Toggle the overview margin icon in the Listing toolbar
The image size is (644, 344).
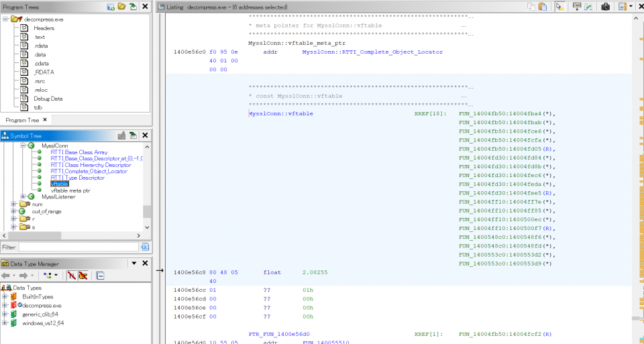pyautogui.click(x=622, y=7)
